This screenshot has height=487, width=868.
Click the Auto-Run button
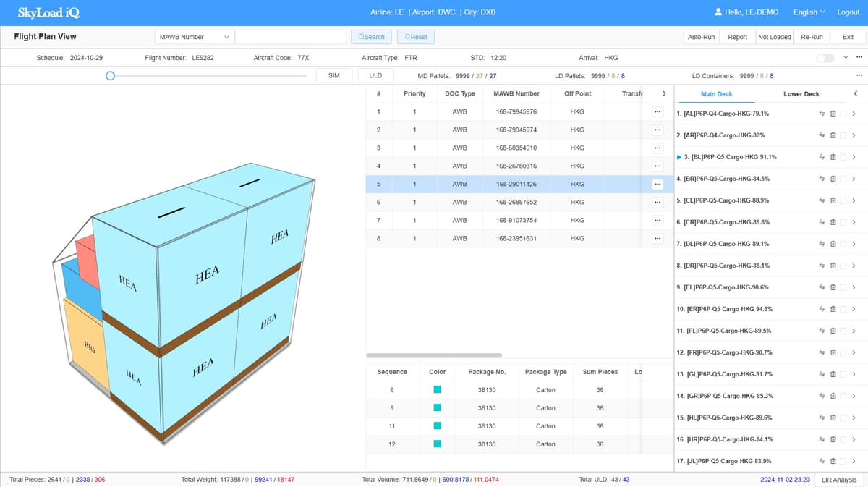click(701, 37)
